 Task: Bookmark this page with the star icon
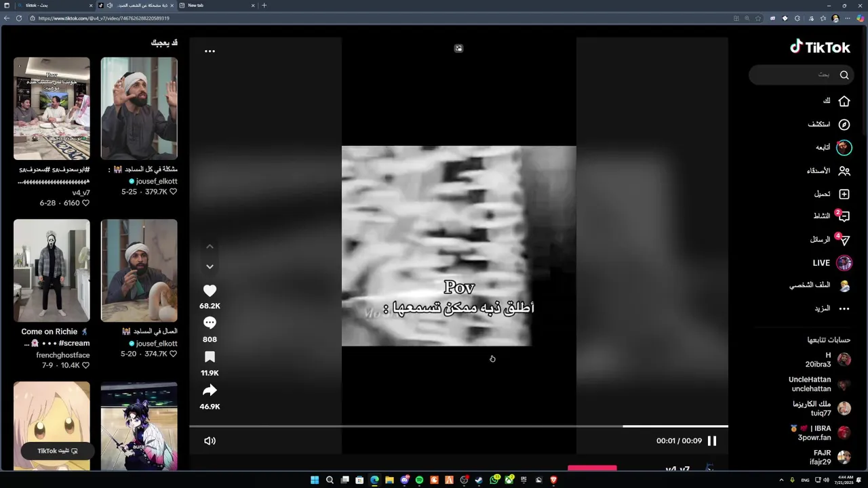[758, 18]
